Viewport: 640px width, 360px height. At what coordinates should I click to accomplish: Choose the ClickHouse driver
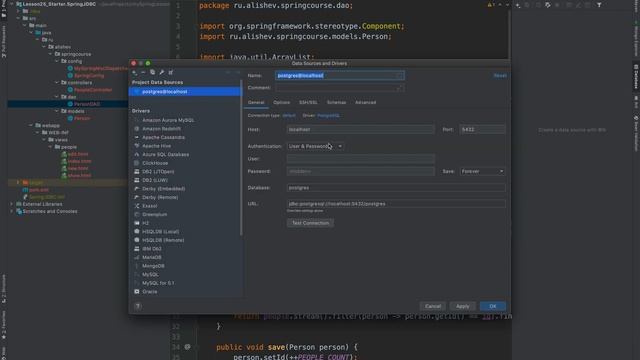tap(155, 163)
